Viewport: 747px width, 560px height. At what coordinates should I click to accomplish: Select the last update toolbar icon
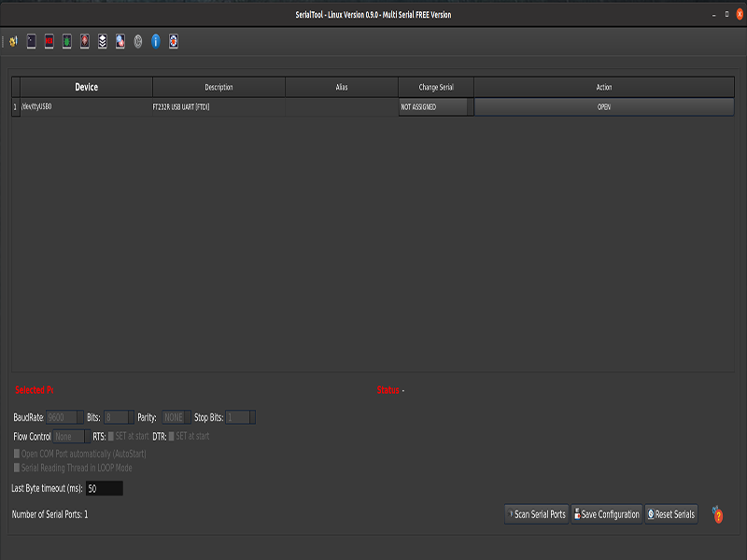173,41
